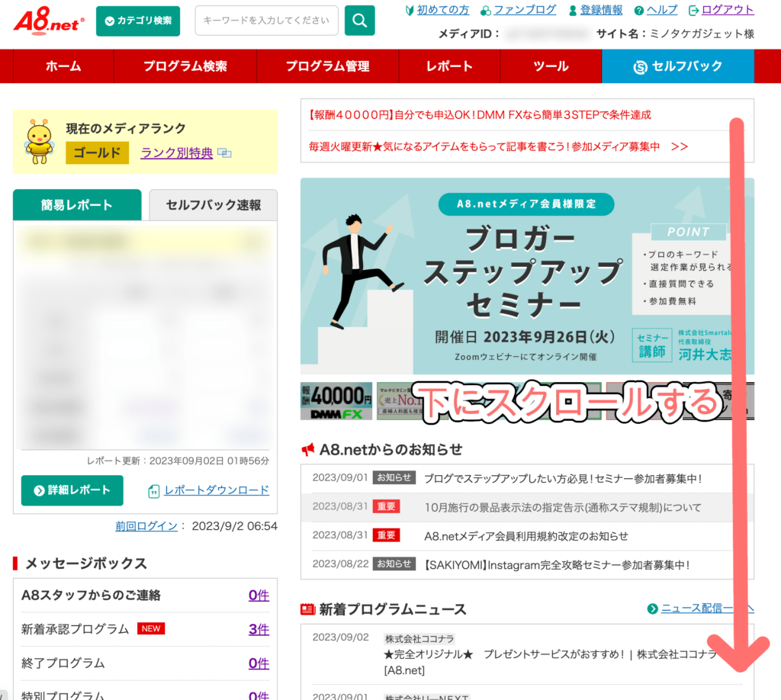Click the new-window icon beside ランク別特典
781x700 pixels.
pos(225,153)
